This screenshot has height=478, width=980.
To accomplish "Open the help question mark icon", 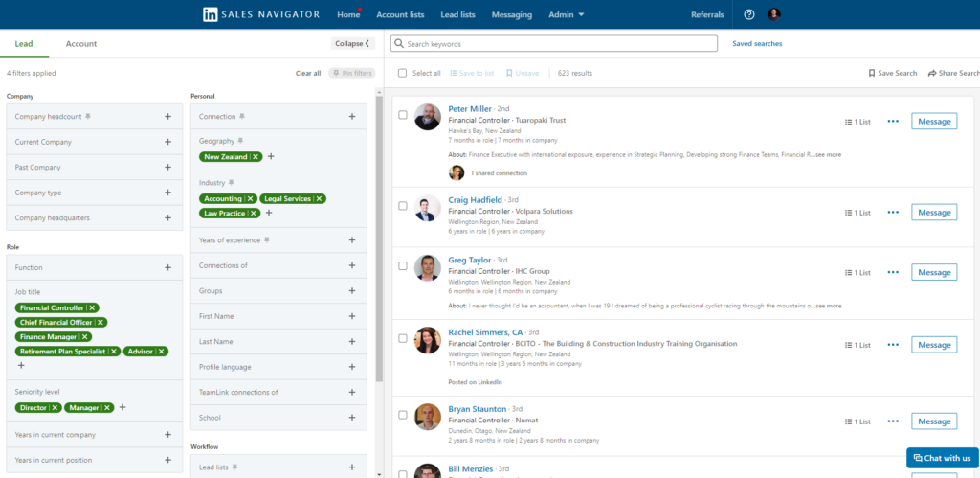I will tap(749, 14).
